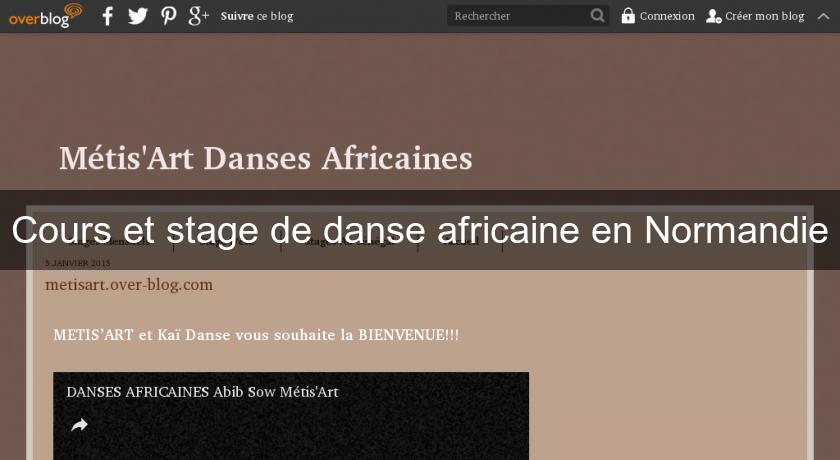Share blog on Twitter icon
The height and width of the screenshot is (460, 840).
[x=138, y=16]
